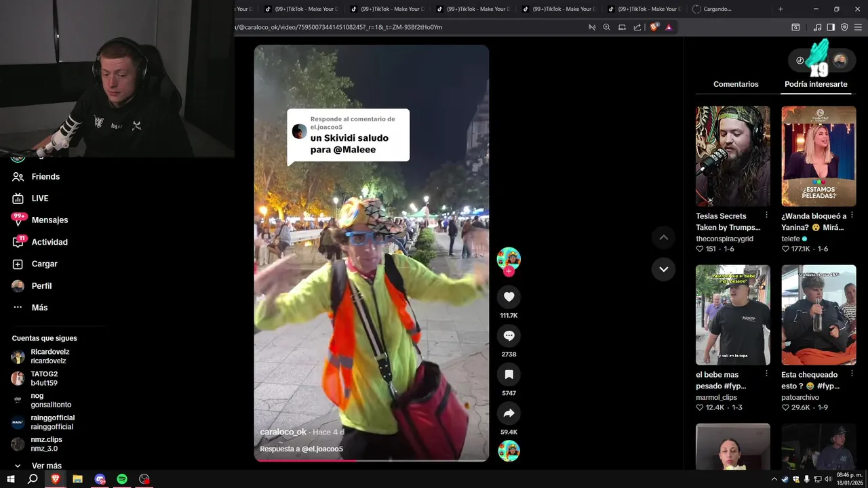Switch to the Comentarios tab
This screenshot has width=868, height=488.
coord(736,84)
